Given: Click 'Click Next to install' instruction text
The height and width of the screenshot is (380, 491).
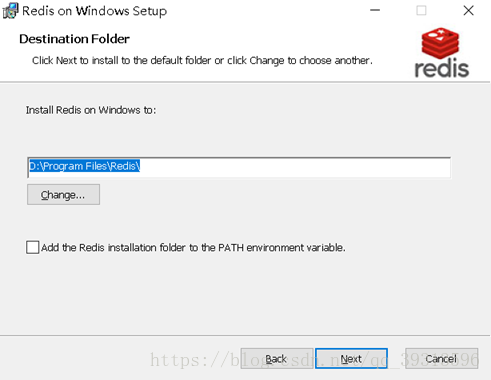Looking at the screenshot, I should pyautogui.click(x=202, y=61).
